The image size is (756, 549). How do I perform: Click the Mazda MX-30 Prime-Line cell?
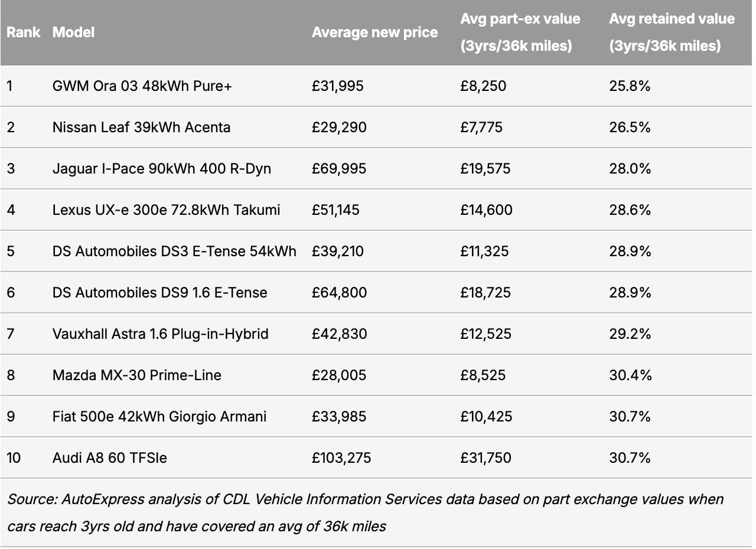136,375
